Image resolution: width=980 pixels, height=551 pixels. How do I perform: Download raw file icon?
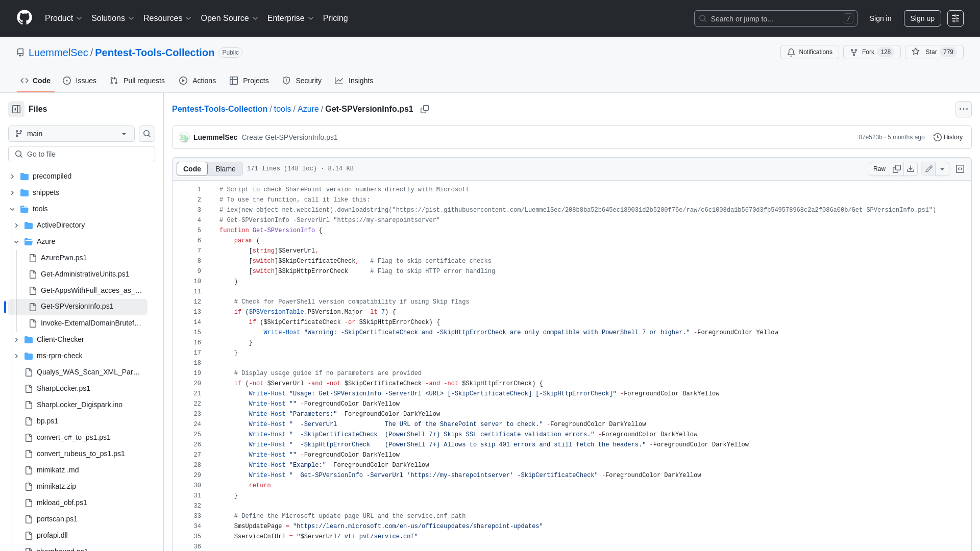[x=911, y=169]
